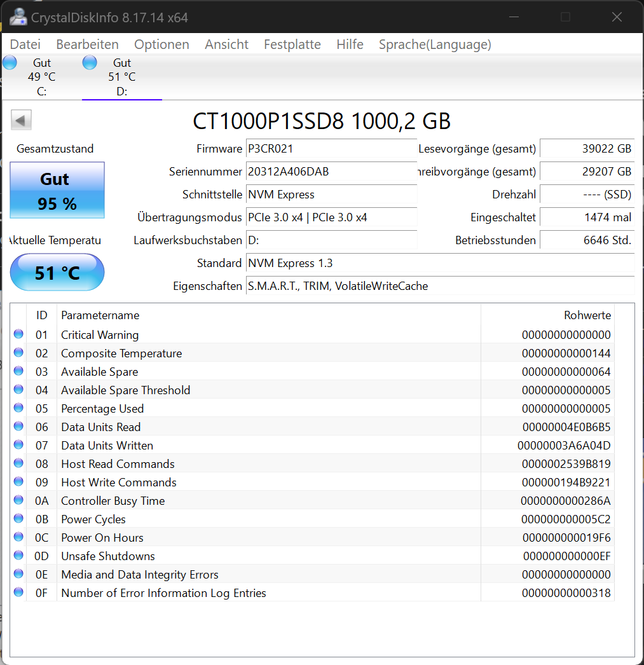
Task: Open the Optionen menu
Action: pos(161,44)
